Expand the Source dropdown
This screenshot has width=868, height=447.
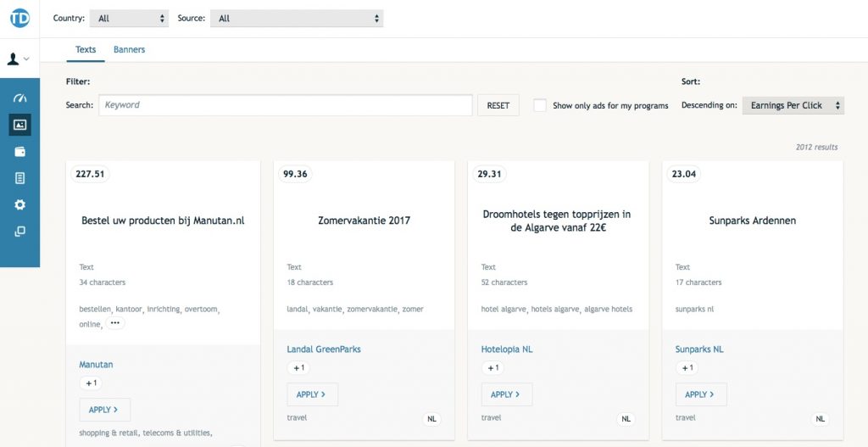[x=297, y=19]
